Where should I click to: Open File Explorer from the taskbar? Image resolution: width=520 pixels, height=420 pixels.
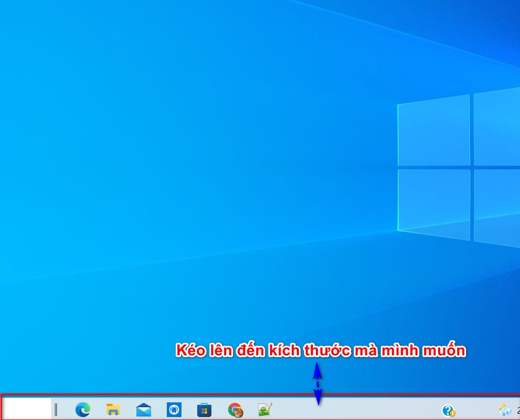click(113, 410)
